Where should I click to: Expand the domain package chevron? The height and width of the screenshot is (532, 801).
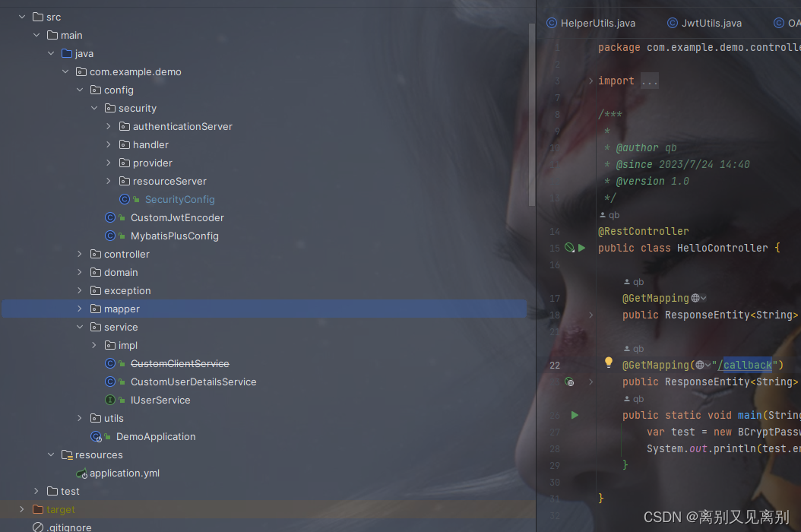[x=80, y=272]
